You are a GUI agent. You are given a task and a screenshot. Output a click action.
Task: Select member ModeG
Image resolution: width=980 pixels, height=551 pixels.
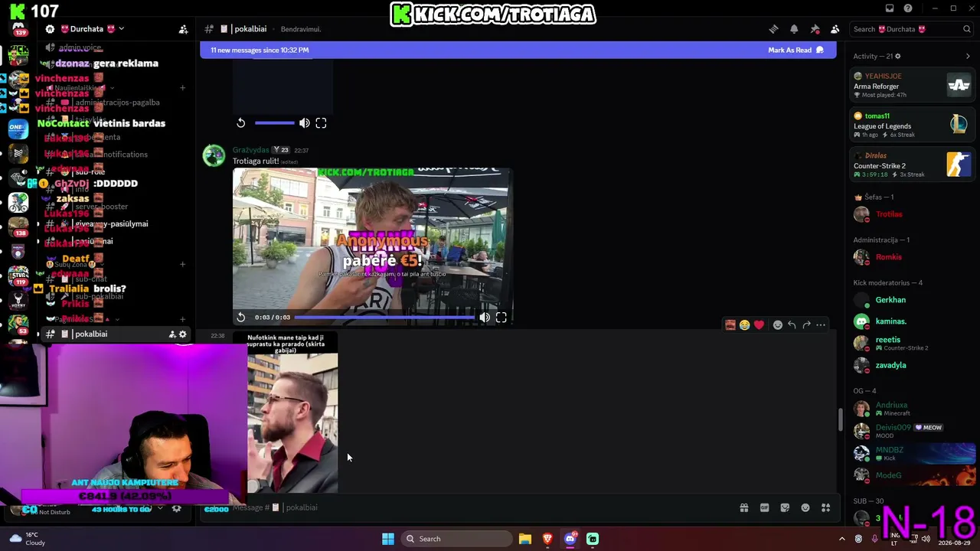pyautogui.click(x=913, y=475)
